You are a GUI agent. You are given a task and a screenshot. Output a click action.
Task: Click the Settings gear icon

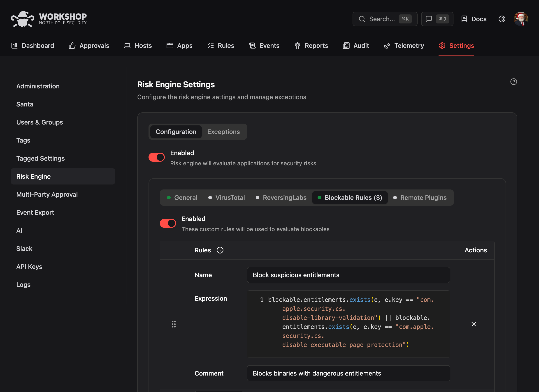click(442, 46)
